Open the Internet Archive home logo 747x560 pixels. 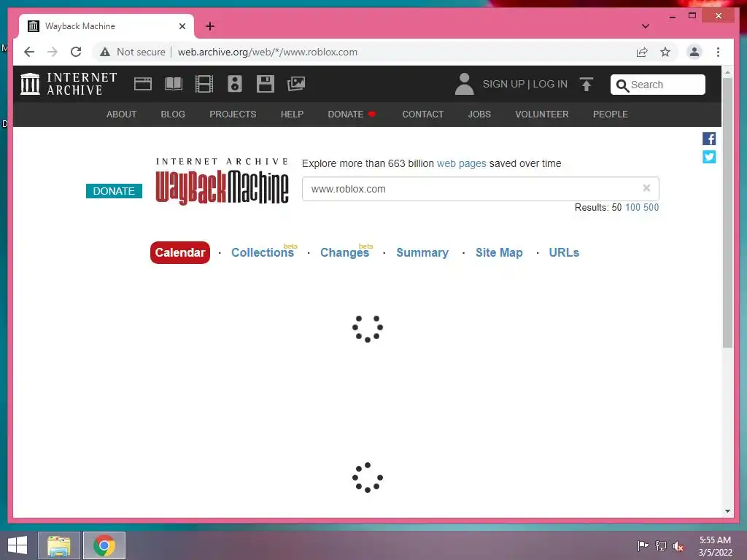[69, 84]
